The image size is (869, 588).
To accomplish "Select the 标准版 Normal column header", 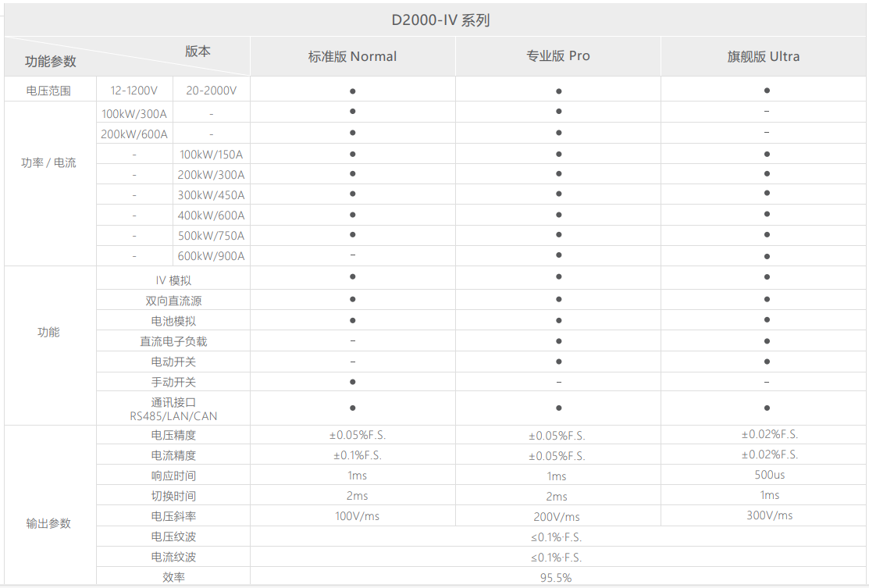I will [352, 56].
